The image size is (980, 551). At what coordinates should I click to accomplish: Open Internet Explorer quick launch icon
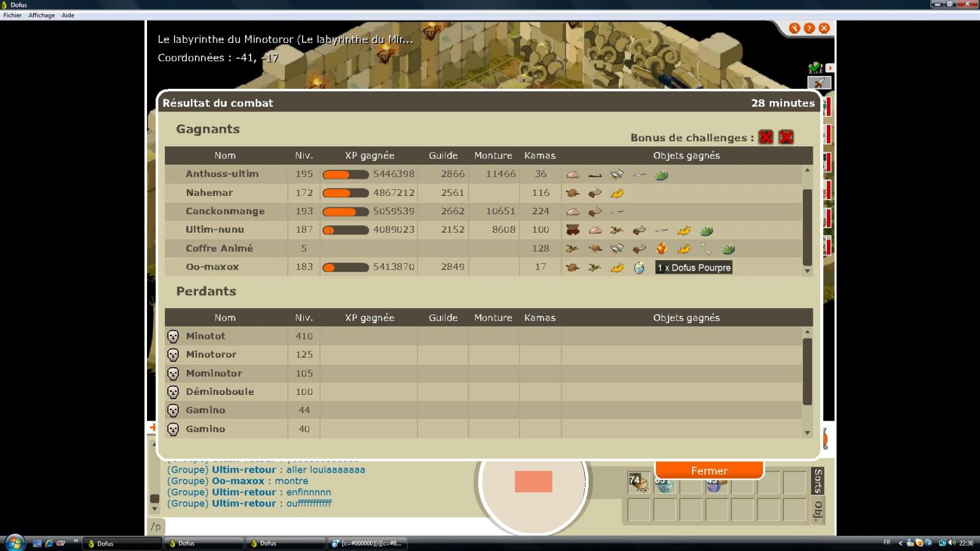click(49, 543)
